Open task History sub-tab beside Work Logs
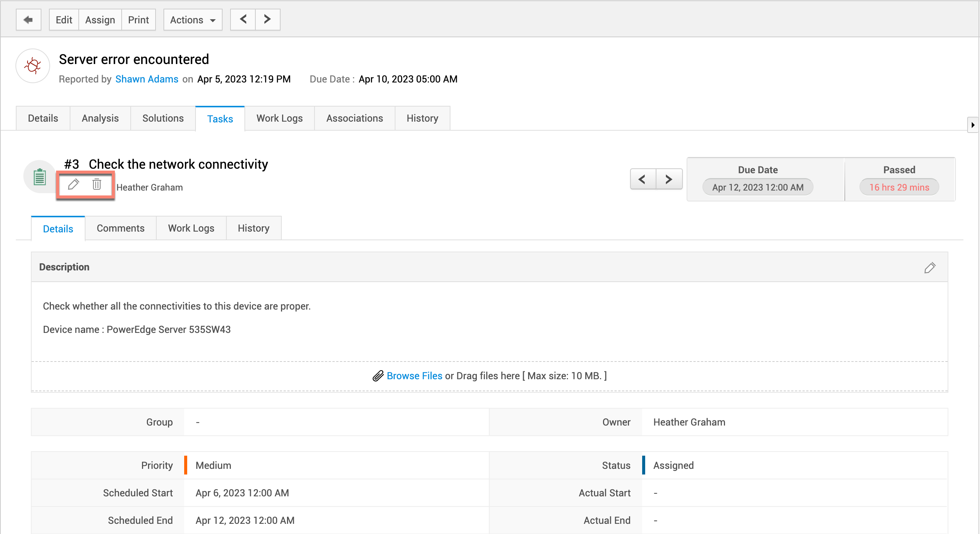This screenshot has height=534, width=980. [253, 228]
